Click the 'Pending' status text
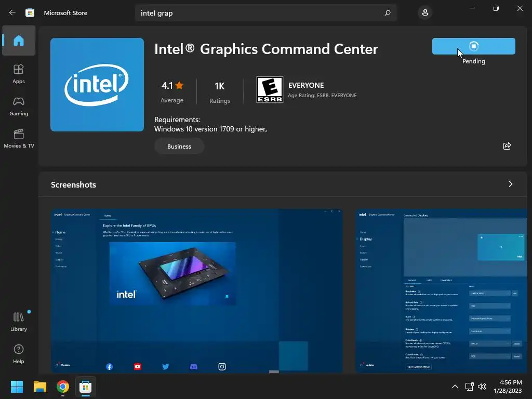Viewport: 532px width, 399px height. click(x=474, y=61)
